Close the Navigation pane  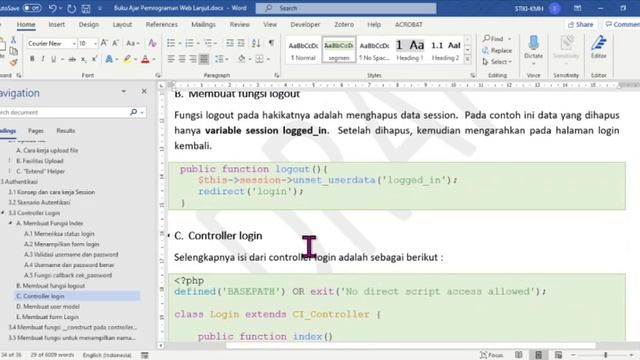(144, 91)
